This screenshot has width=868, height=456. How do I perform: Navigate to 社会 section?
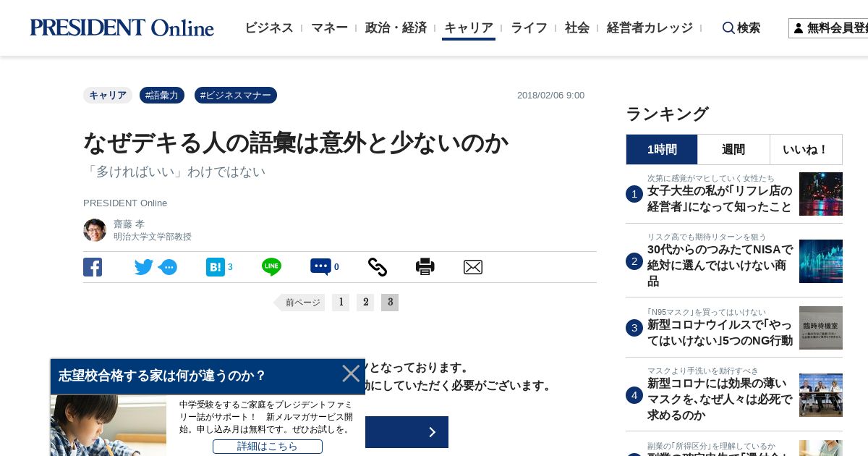[x=577, y=28]
